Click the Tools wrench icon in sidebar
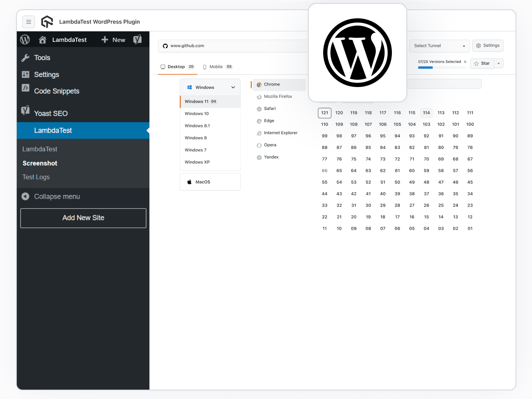Screen dimensions: 532x399 (25, 58)
